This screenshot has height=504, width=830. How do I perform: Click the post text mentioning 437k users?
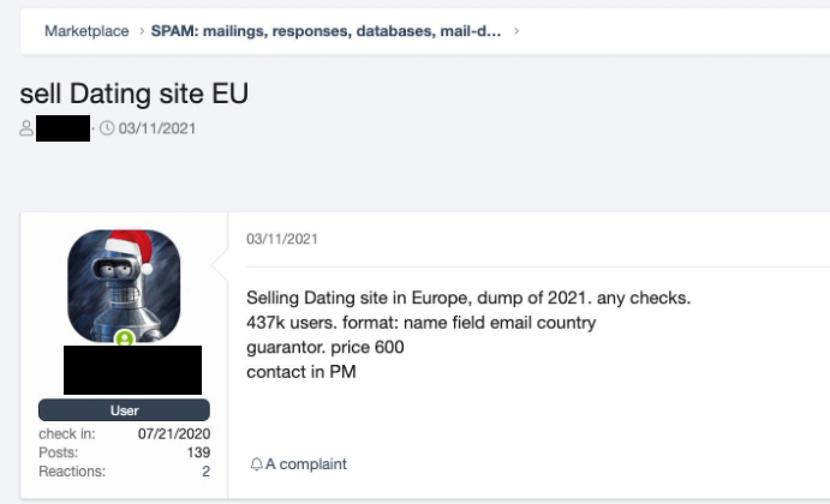(420, 323)
